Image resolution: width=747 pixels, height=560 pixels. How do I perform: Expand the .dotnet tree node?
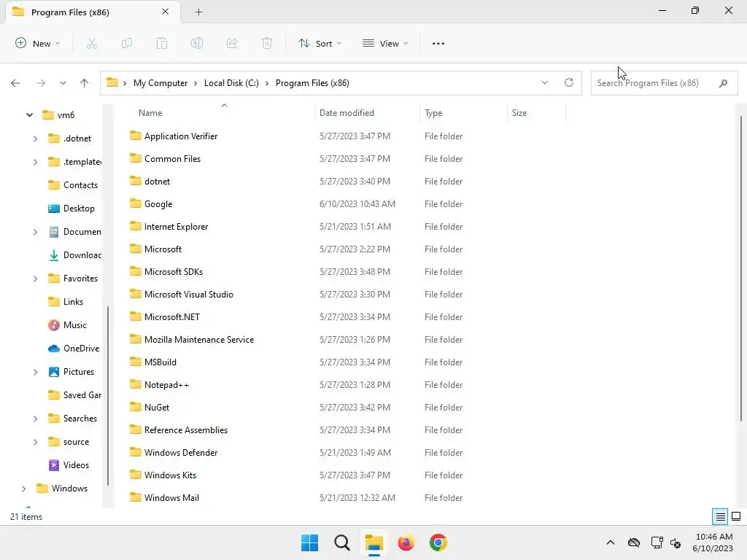pos(35,139)
